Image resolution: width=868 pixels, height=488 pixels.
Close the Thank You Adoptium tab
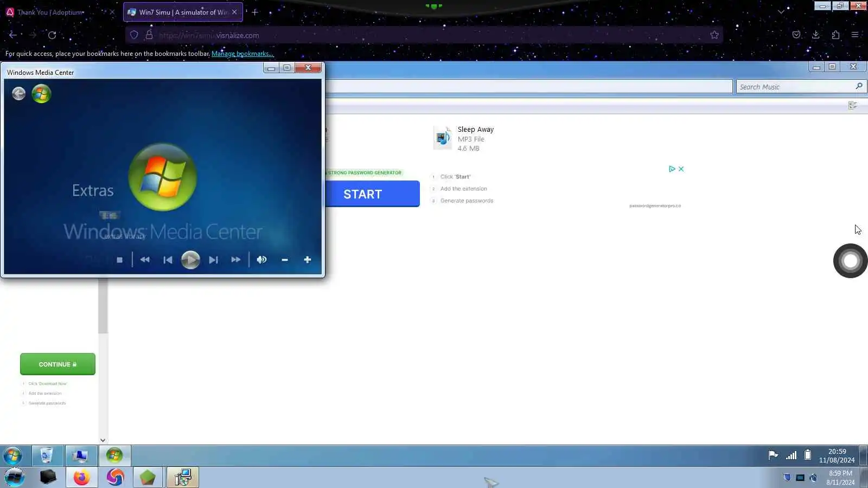point(112,12)
